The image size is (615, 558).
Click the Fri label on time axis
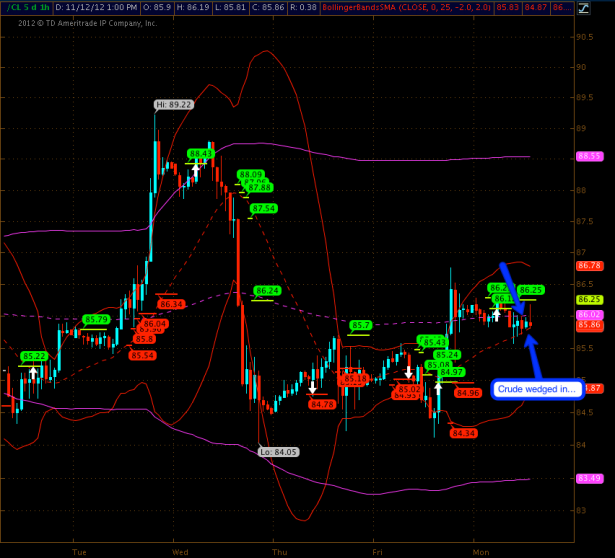(378, 551)
